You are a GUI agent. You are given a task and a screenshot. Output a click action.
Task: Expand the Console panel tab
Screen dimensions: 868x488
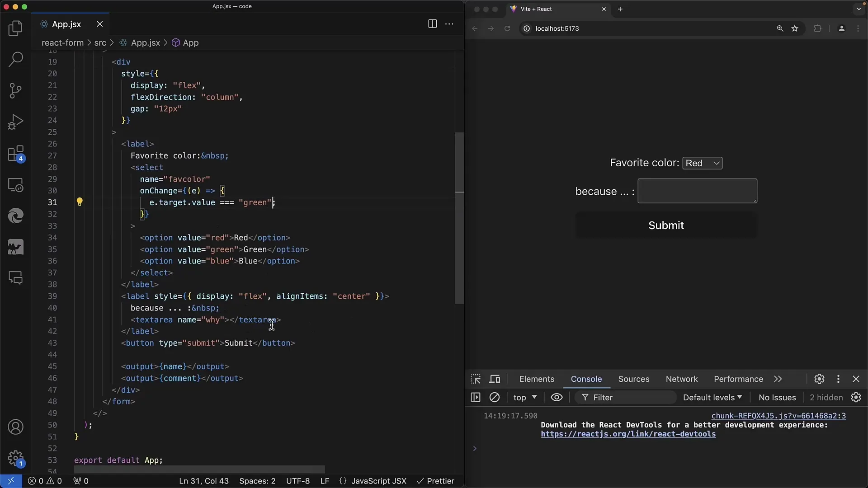(585, 379)
